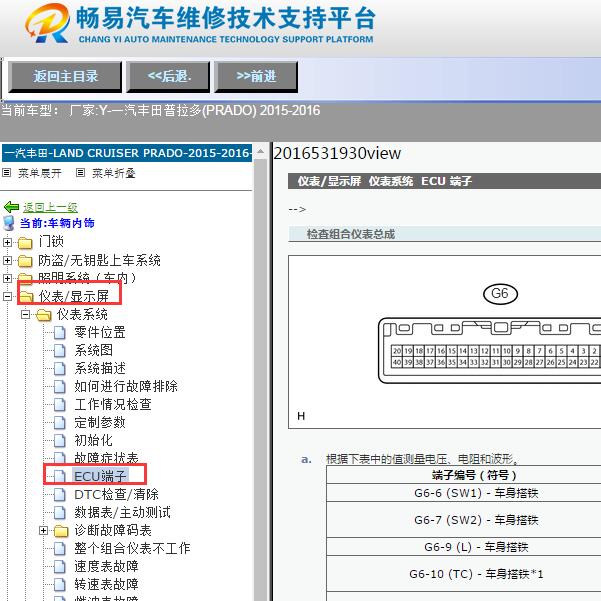Image resolution: width=601 pixels, height=601 pixels.
Task: Open the 整个组合仪表不工作 document
Action: 132,548
